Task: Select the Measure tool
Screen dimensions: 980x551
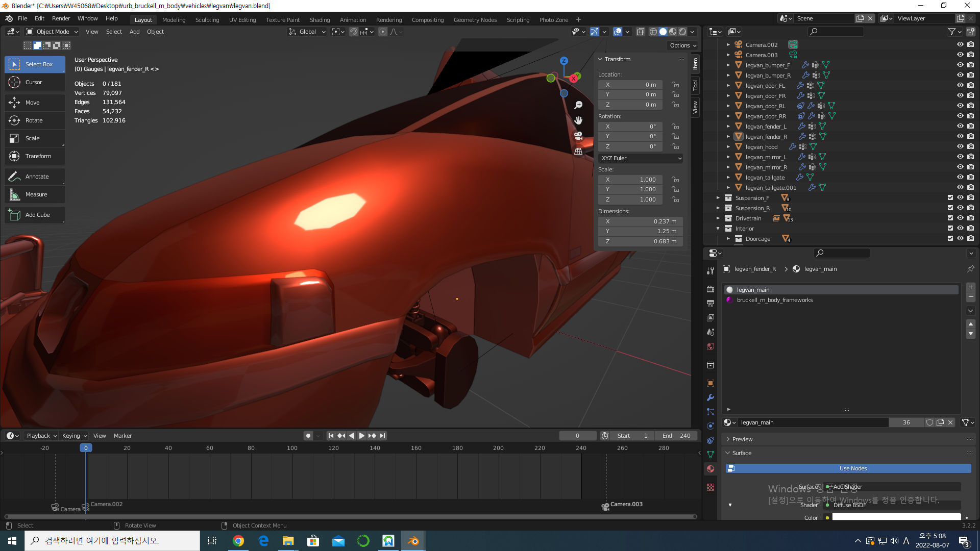Action: 35,194
